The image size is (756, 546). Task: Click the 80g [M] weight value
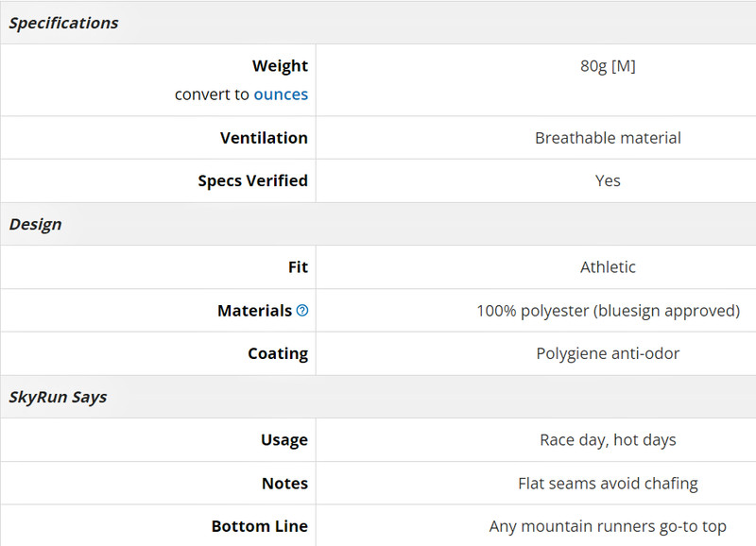tap(608, 65)
